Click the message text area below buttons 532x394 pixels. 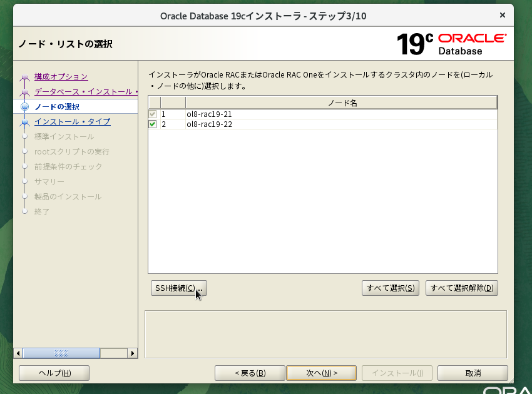click(325, 335)
